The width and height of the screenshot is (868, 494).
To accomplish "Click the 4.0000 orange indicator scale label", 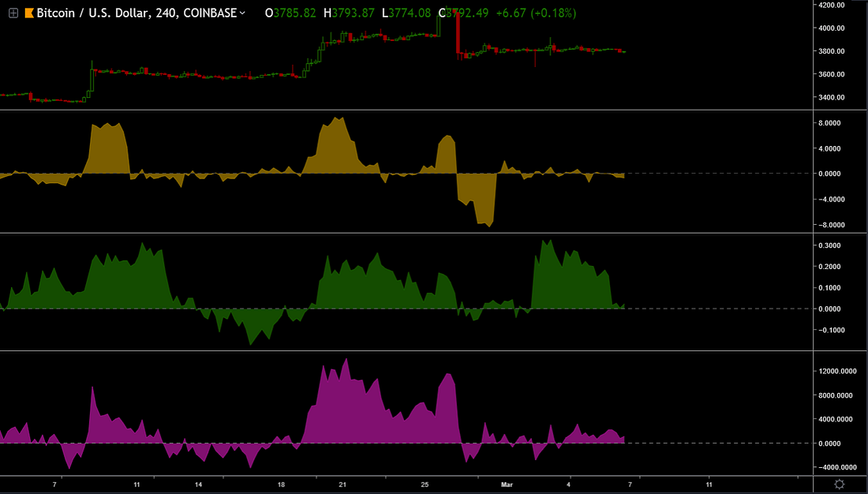I will [830, 148].
